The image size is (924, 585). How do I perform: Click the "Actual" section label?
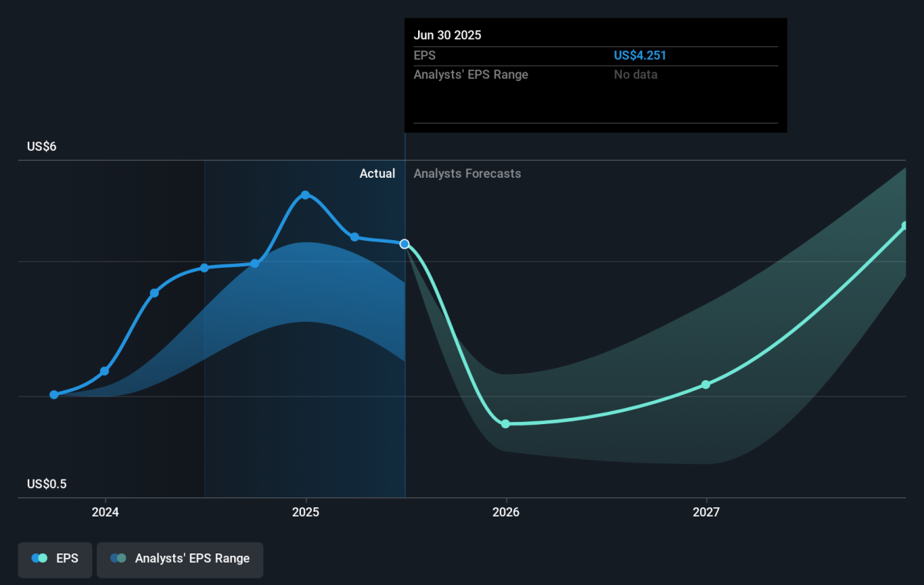click(377, 174)
